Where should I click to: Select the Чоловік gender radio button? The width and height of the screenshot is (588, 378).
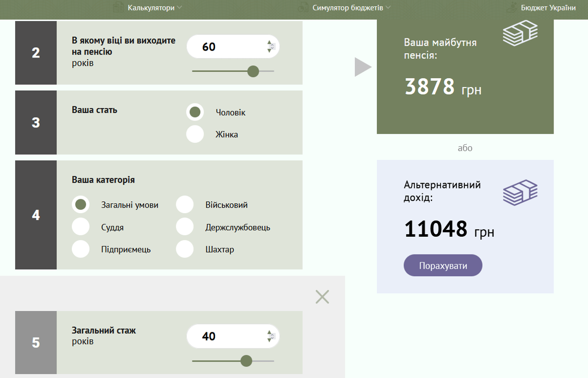click(x=195, y=112)
